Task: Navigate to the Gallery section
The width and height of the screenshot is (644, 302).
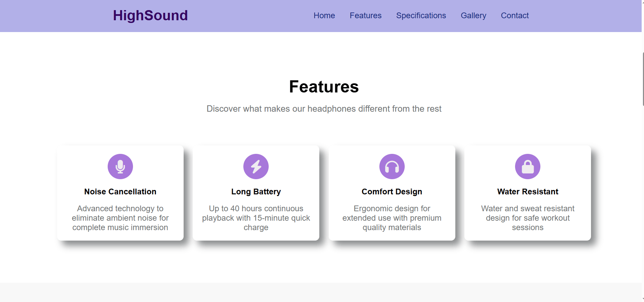Action: tap(473, 16)
